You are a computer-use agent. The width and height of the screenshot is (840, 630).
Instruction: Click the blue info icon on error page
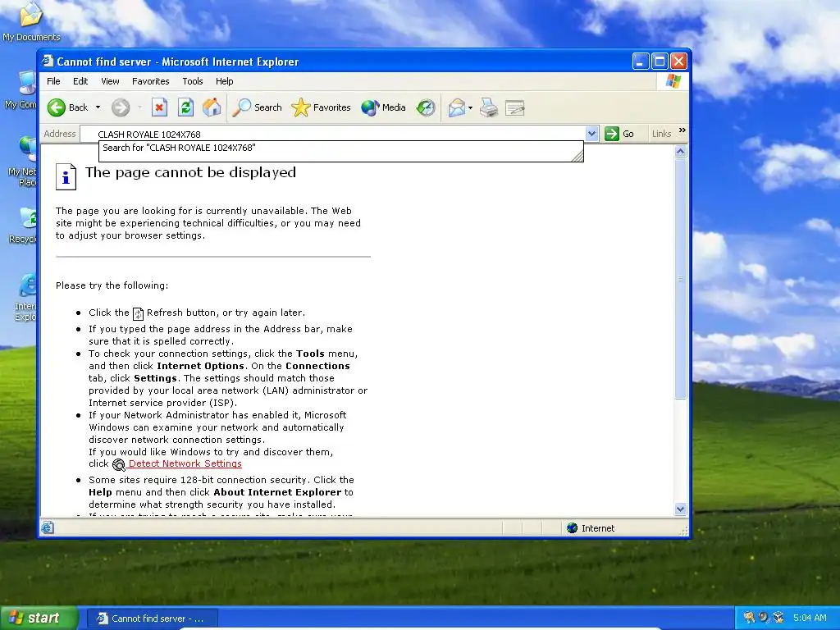pyautogui.click(x=66, y=176)
